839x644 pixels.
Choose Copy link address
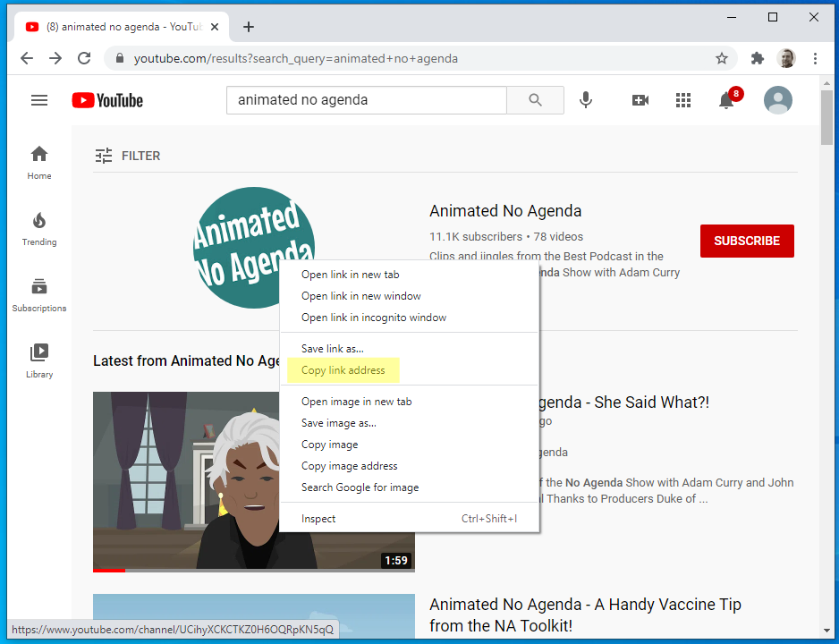click(410, 370)
